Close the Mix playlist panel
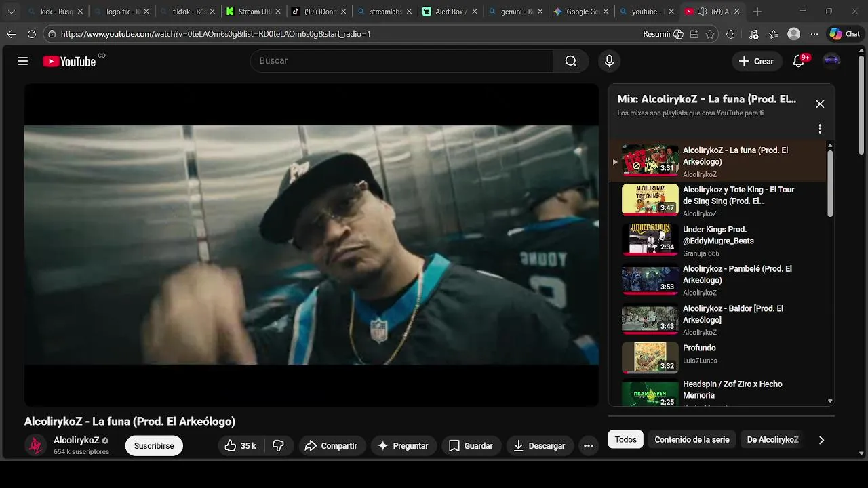The image size is (868, 488). 820,104
